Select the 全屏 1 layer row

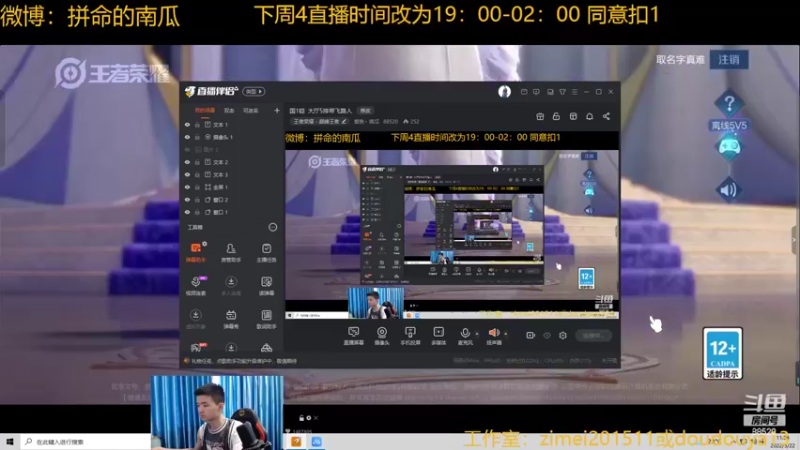232,187
